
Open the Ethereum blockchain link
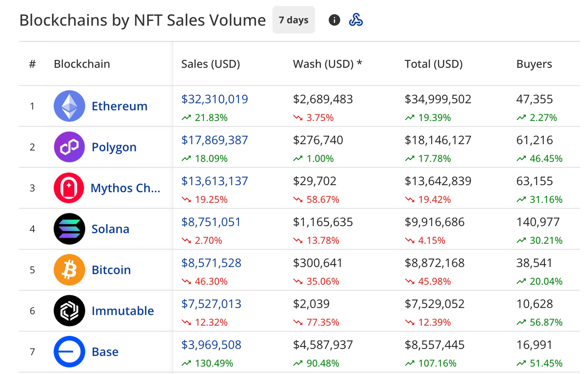point(119,106)
